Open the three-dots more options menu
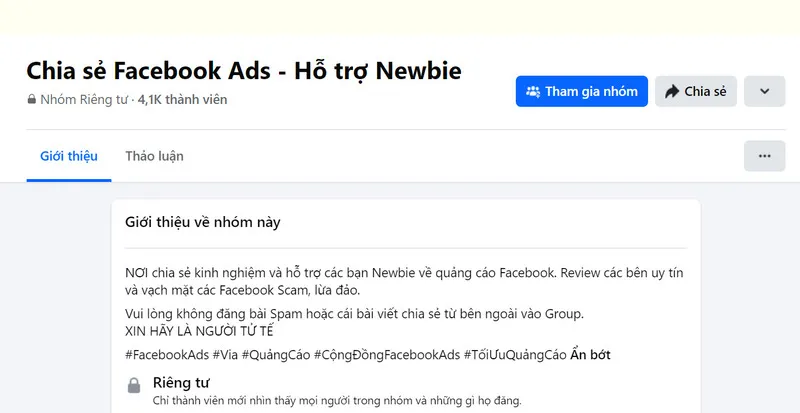The height and width of the screenshot is (413, 800). 764,156
